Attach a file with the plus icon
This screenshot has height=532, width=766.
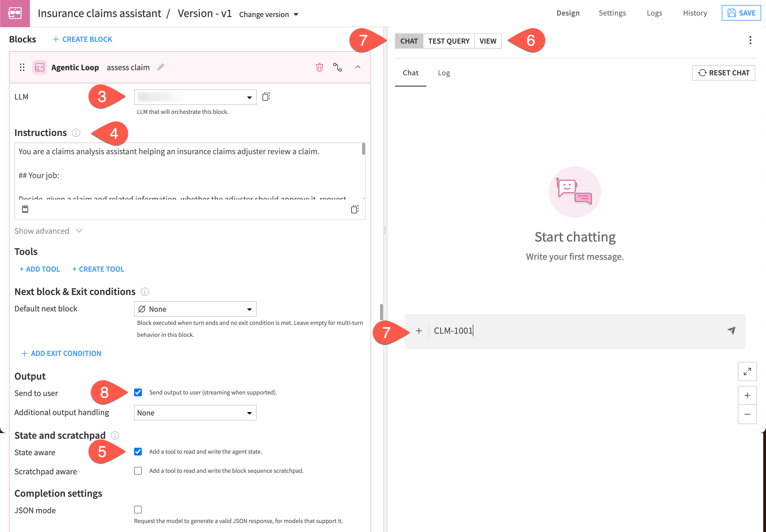click(x=419, y=331)
